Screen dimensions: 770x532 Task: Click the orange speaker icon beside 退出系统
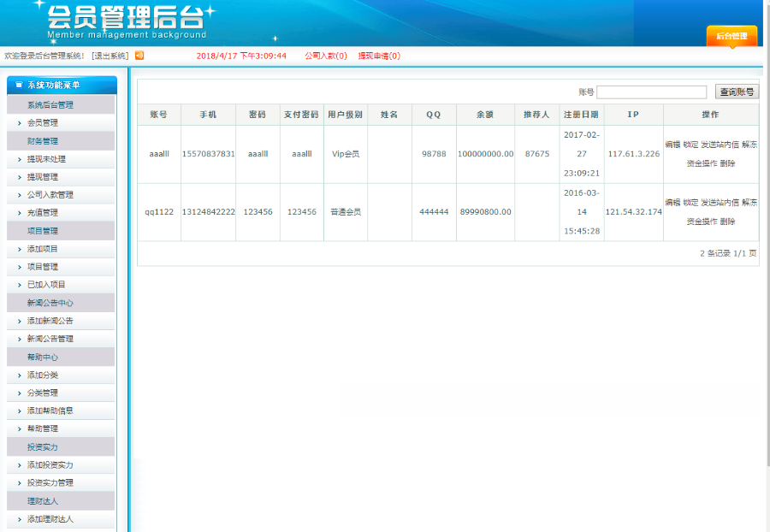pyautogui.click(x=139, y=56)
